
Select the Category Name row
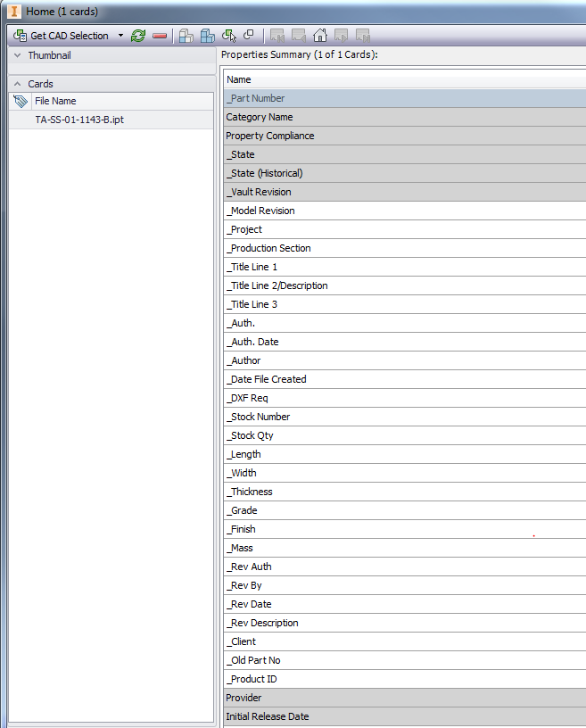pos(404,117)
